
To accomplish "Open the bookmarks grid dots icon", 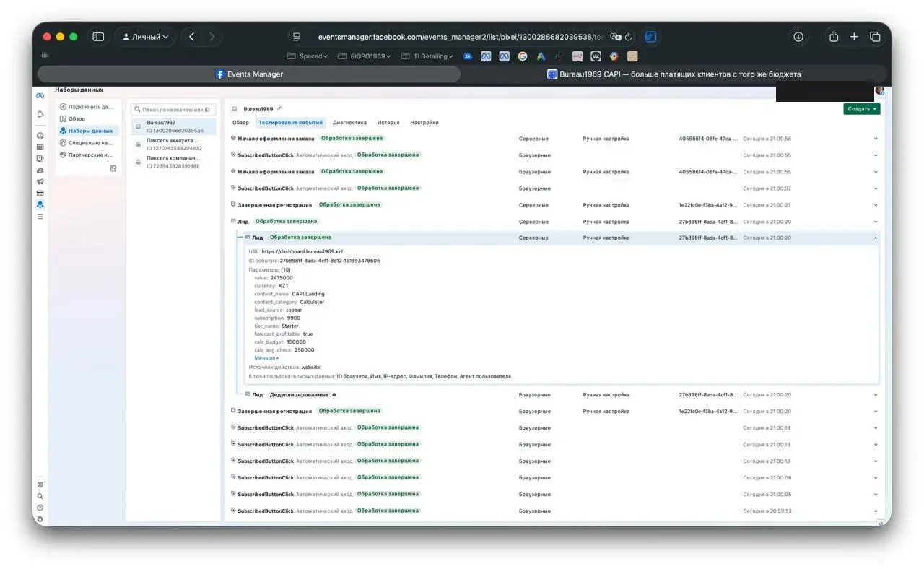I will pyautogui.click(x=45, y=56).
